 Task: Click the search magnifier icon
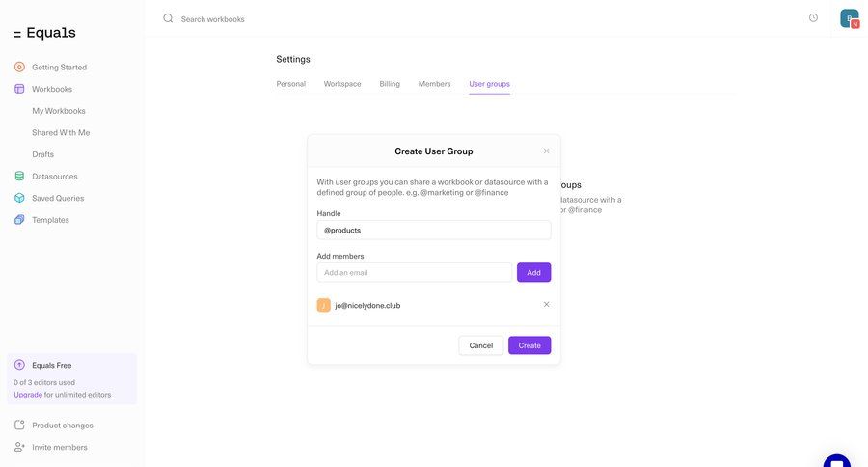click(168, 18)
